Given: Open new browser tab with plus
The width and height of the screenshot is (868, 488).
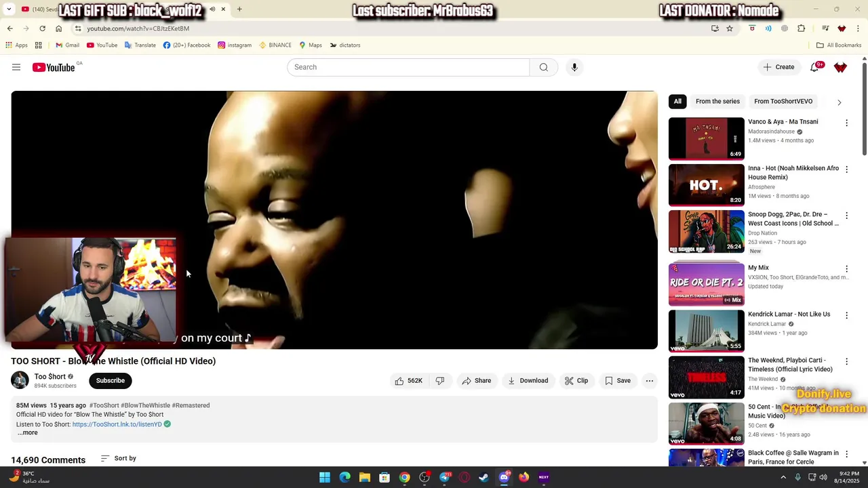Looking at the screenshot, I should tap(239, 9).
